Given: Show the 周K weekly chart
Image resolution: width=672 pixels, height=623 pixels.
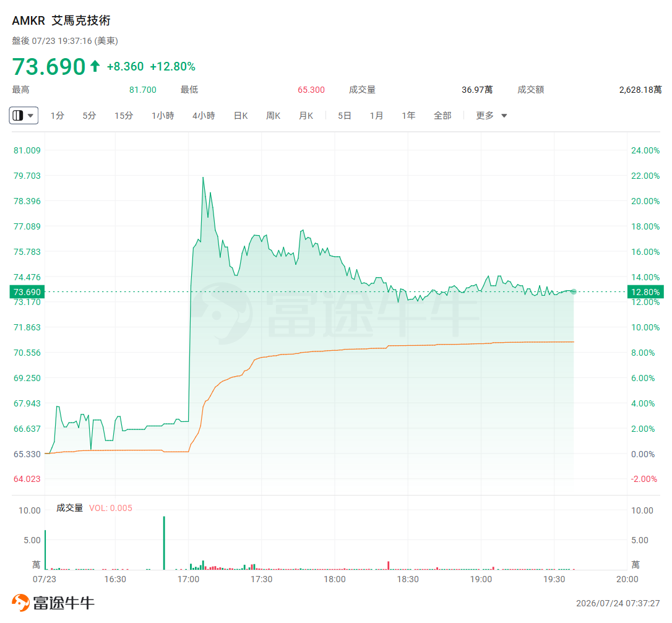Looking at the screenshot, I should point(273,116).
